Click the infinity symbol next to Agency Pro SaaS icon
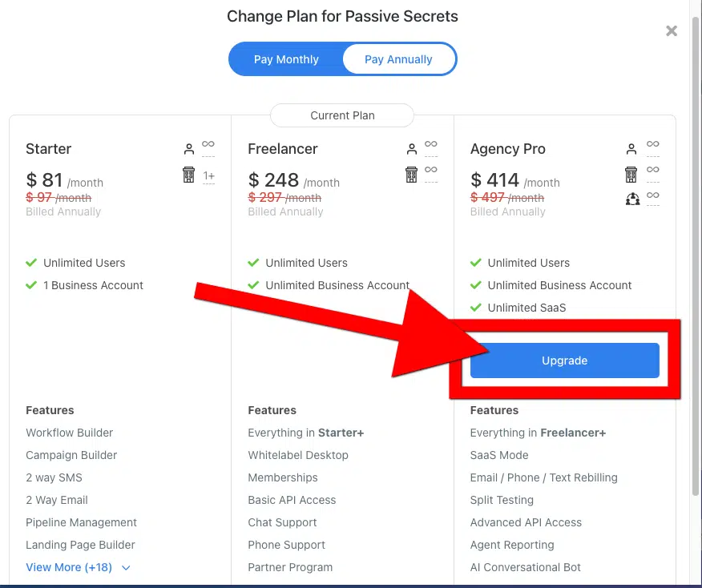The image size is (702, 588). 653,195
